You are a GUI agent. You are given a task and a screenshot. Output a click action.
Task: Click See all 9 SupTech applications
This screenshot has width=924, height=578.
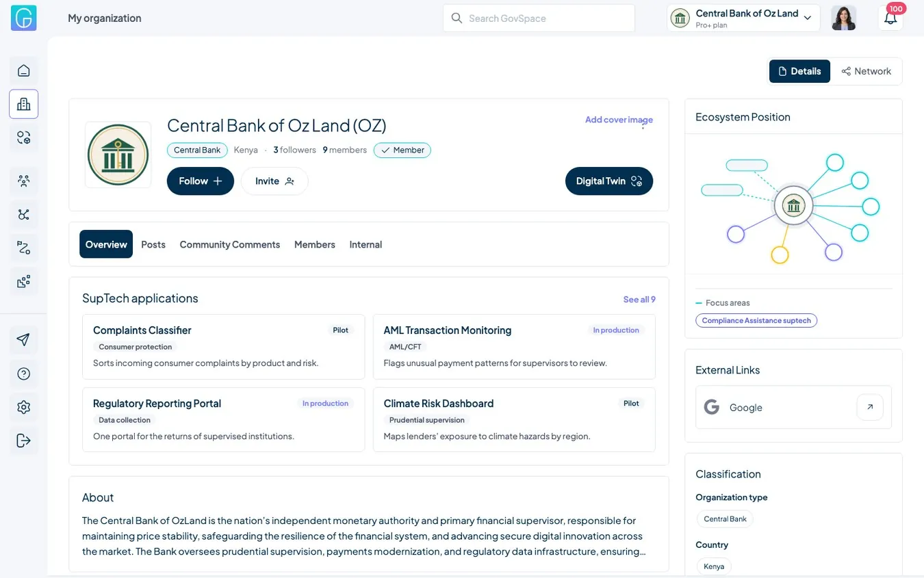click(x=639, y=300)
